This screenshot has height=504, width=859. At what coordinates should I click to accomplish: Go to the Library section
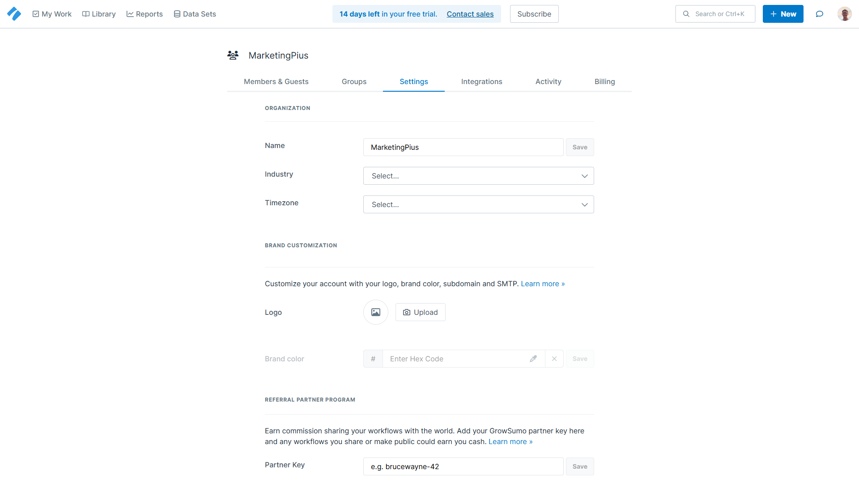point(99,14)
